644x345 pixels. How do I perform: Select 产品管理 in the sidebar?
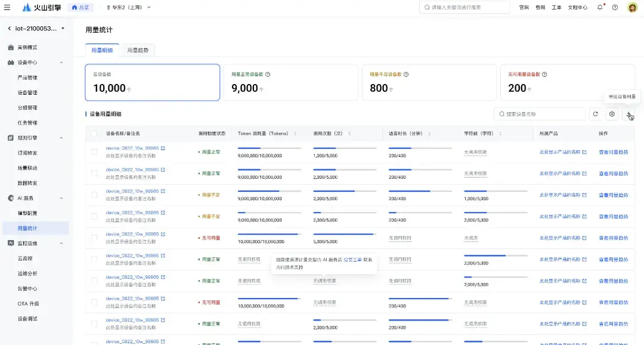[27, 77]
